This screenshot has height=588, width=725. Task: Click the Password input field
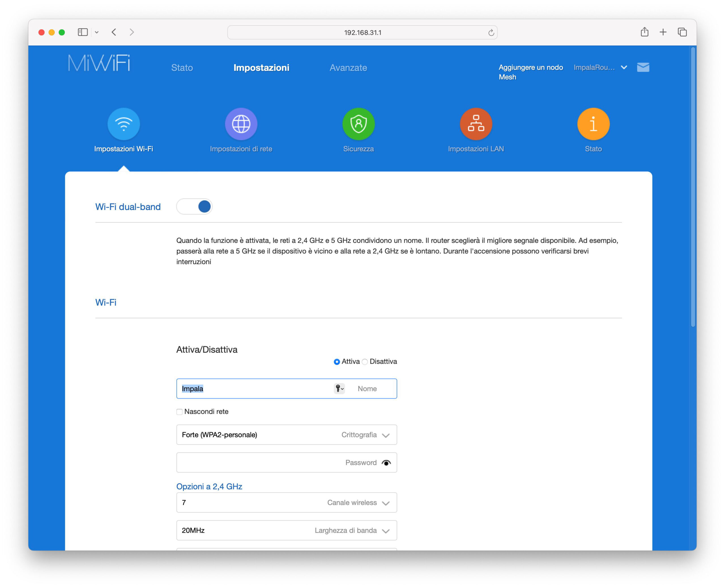(257, 463)
